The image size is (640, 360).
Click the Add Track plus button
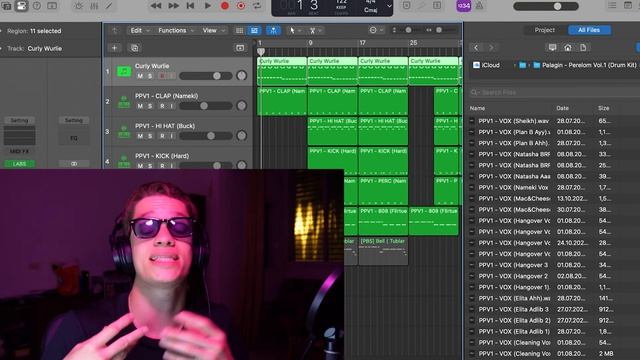pos(114,48)
